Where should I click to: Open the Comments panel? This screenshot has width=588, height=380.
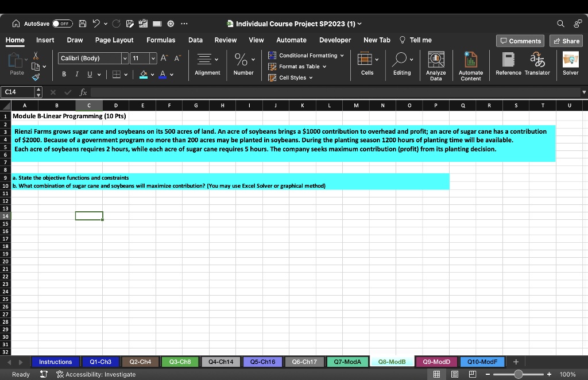520,41
